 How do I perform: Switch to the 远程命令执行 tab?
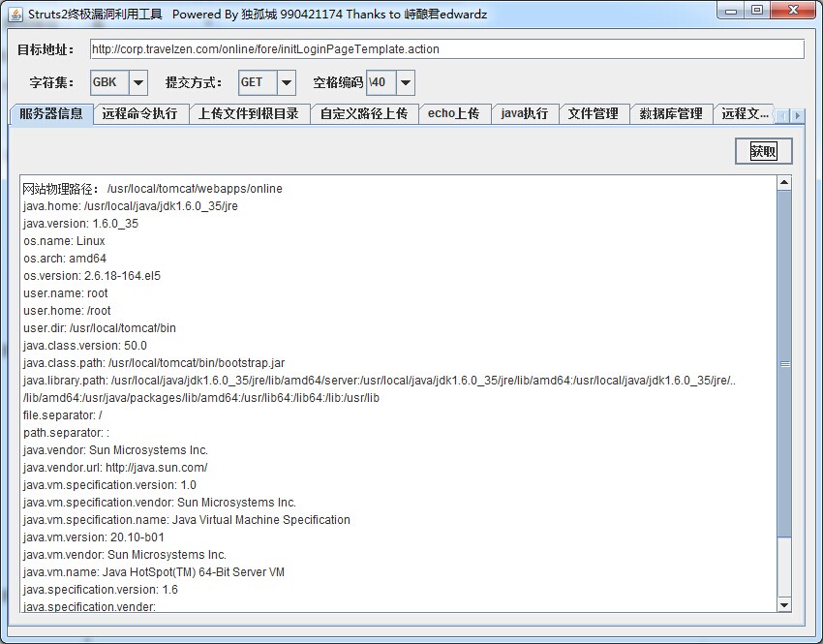pos(140,114)
